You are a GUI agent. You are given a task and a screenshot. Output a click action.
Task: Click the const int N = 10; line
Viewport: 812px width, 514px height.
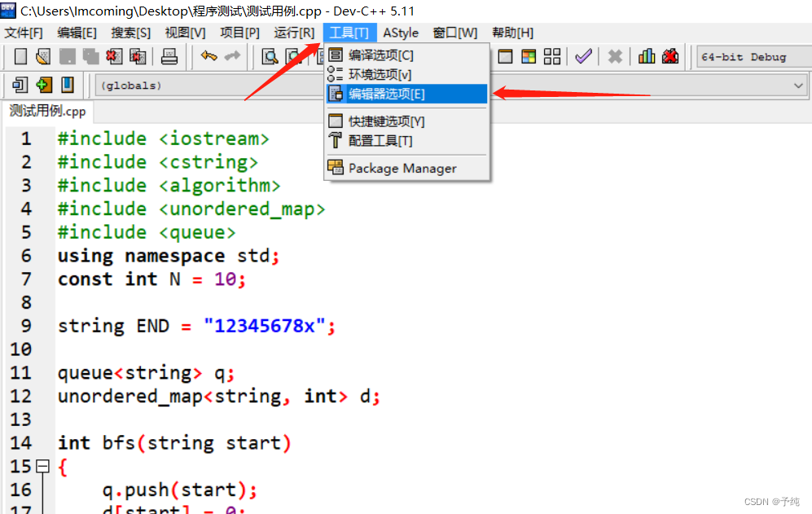click(x=152, y=279)
